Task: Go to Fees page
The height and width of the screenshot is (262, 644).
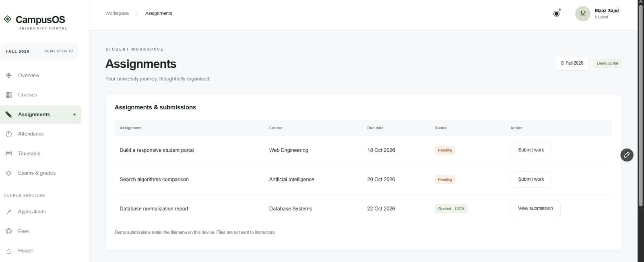Action: point(41,231)
